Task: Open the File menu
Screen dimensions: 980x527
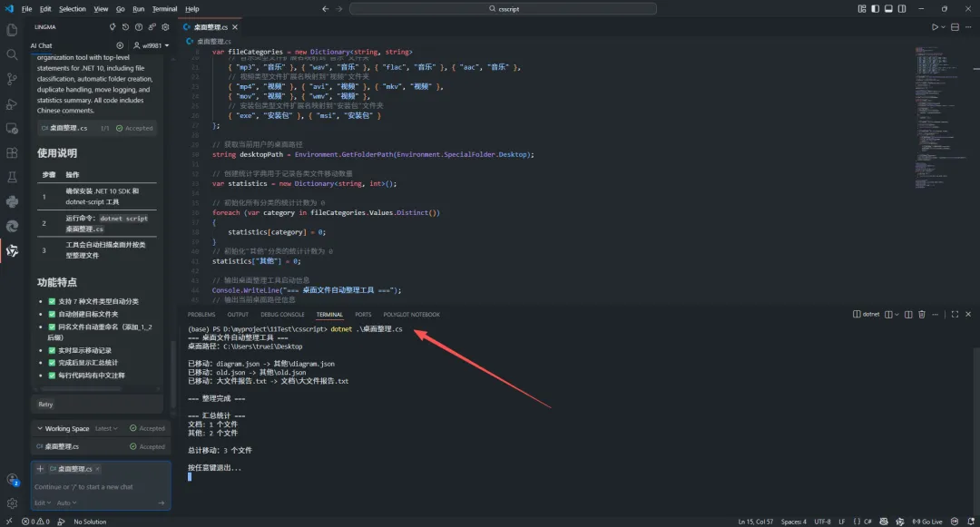Action: [26, 9]
